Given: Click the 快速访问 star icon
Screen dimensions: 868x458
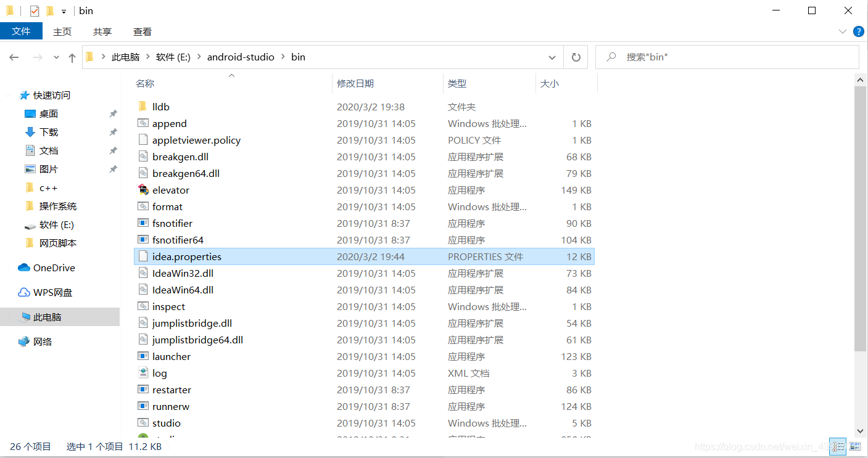Looking at the screenshot, I should [x=25, y=95].
